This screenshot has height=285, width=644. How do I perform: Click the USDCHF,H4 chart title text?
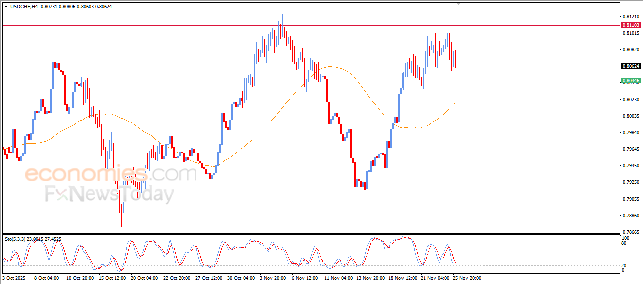point(24,6)
